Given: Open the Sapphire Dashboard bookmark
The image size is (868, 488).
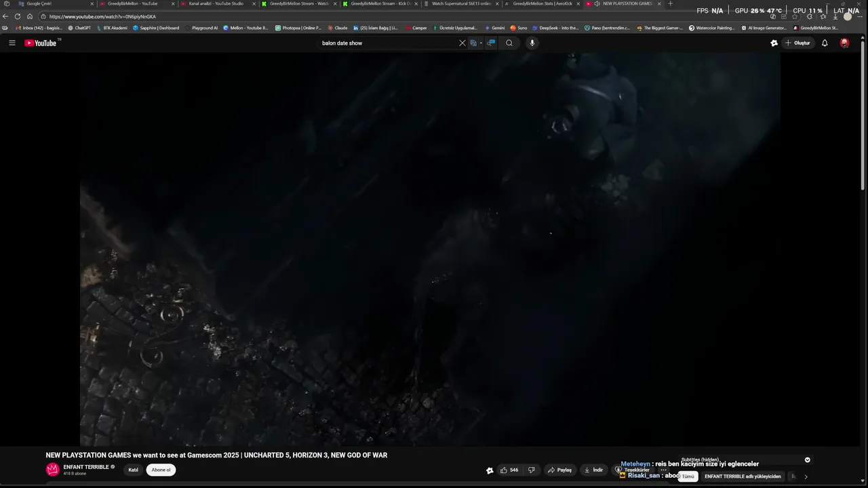Looking at the screenshot, I should tap(156, 28).
